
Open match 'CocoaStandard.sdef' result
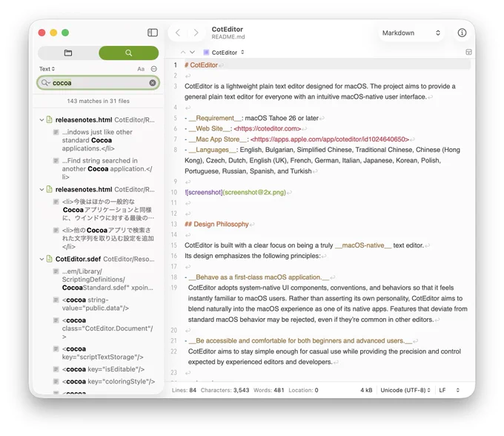coord(105,280)
